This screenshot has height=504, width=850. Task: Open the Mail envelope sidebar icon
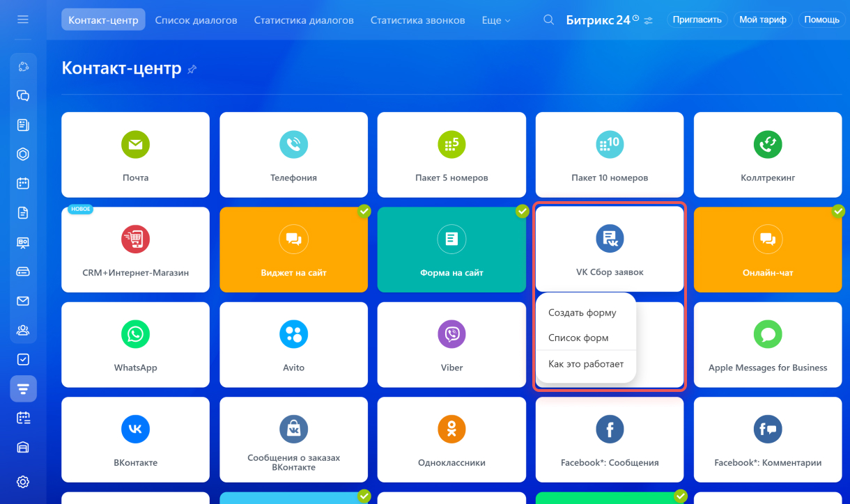pos(23,301)
